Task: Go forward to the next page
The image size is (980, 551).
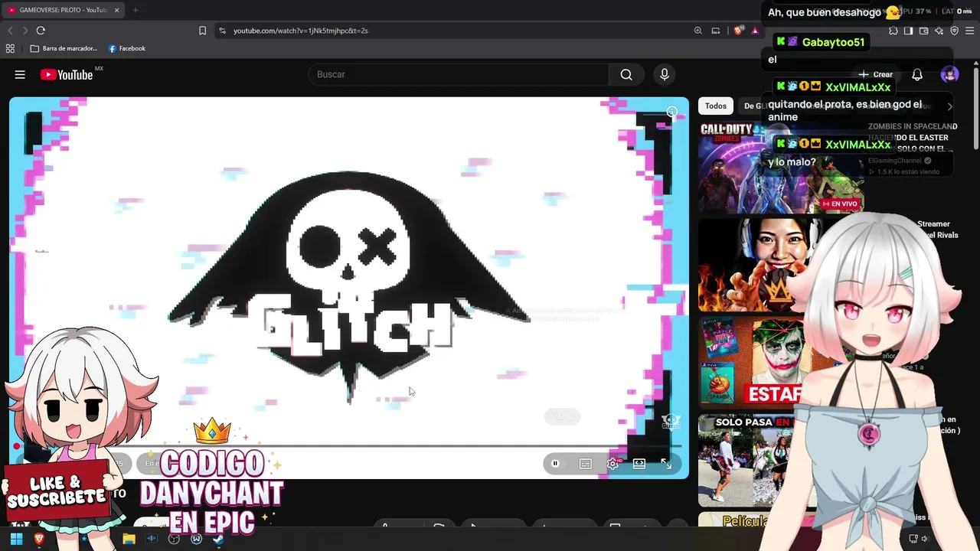Action: coord(25,31)
